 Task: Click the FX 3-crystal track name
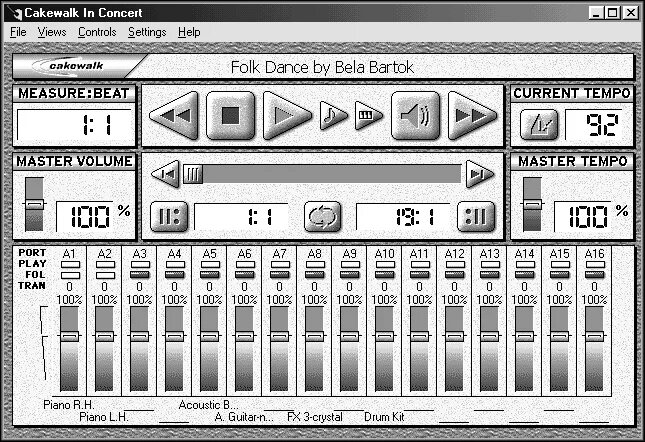(315, 417)
